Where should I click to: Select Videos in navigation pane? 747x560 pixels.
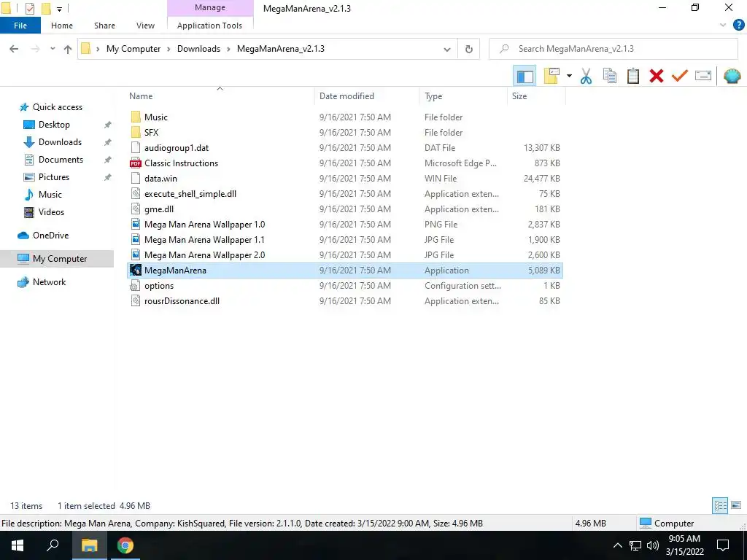coord(51,212)
